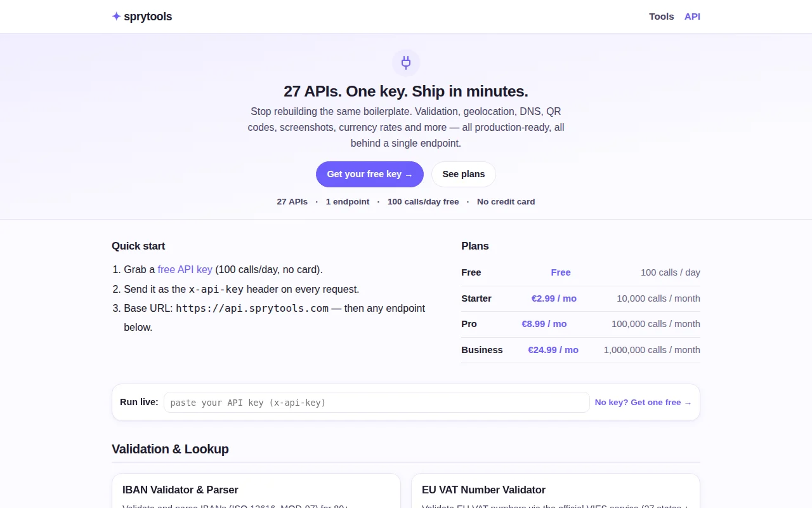Click the Business plan name
Image resolution: width=812 pixels, height=508 pixels.
coord(482,350)
